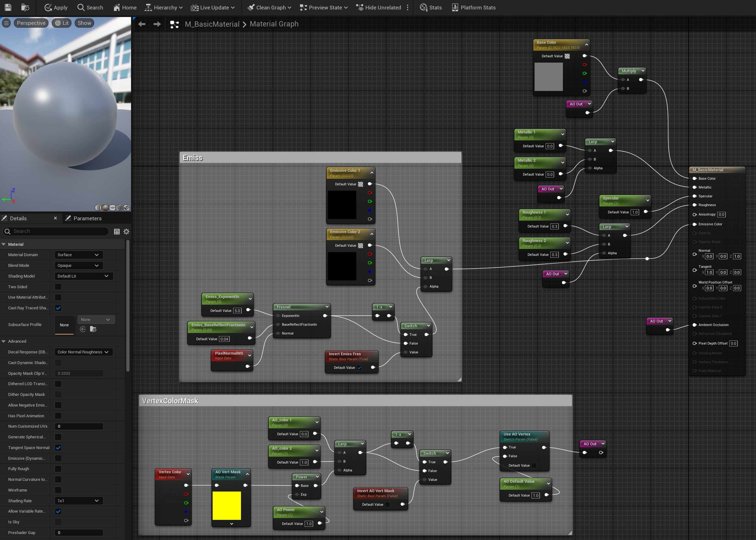The width and height of the screenshot is (756, 540).
Task: Collapse the Advanced section
Action: pos(4,341)
